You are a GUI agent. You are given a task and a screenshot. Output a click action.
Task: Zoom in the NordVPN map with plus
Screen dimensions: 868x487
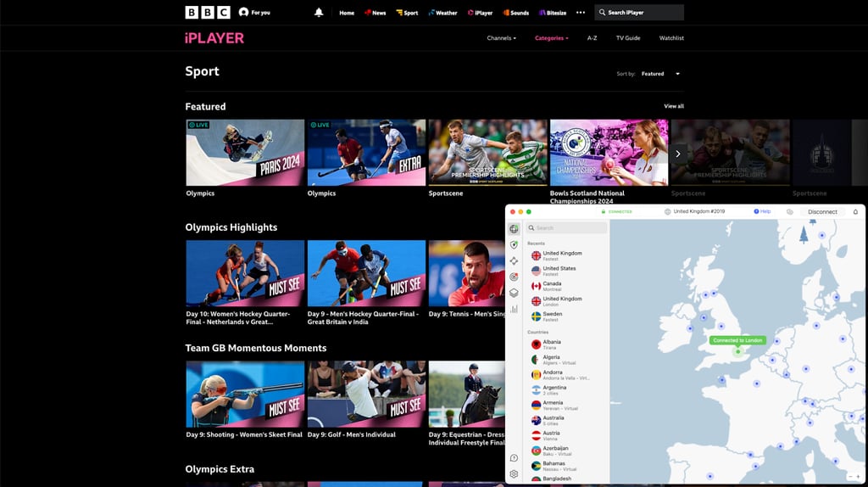[x=858, y=477]
